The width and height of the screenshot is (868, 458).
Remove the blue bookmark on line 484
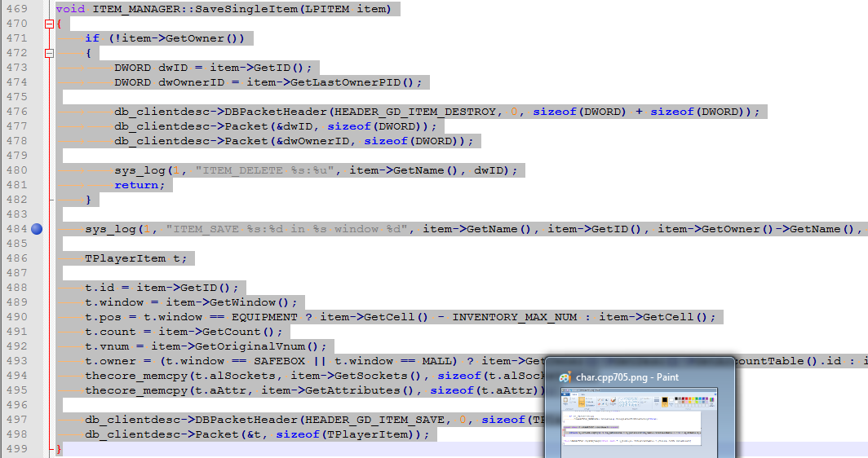click(x=37, y=229)
